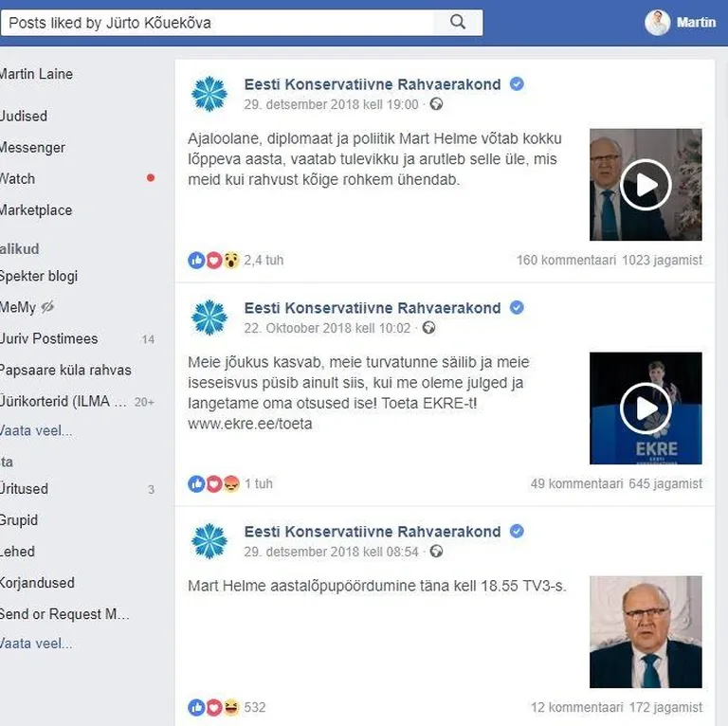
Task: Go to Uudised news feed
Action: (x=23, y=116)
